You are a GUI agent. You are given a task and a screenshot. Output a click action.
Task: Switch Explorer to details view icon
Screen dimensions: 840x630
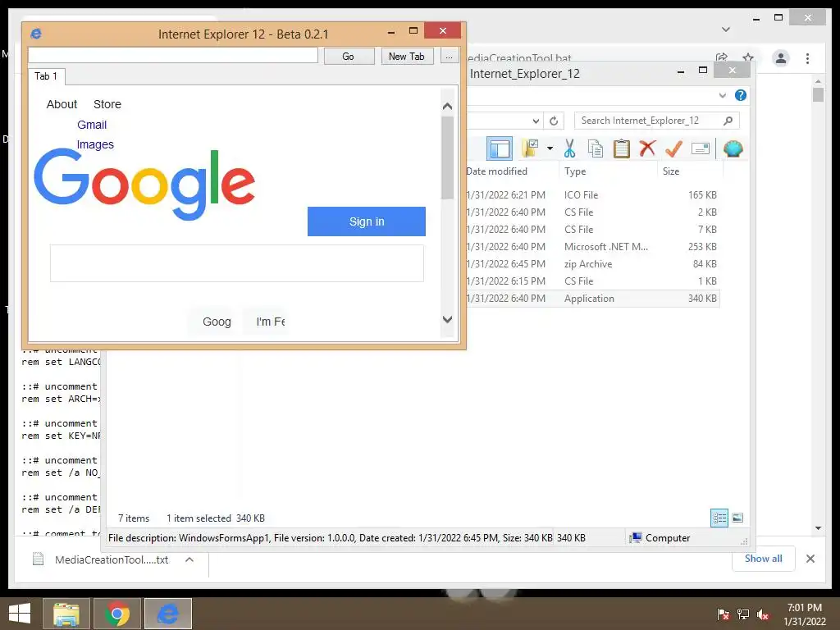click(719, 518)
